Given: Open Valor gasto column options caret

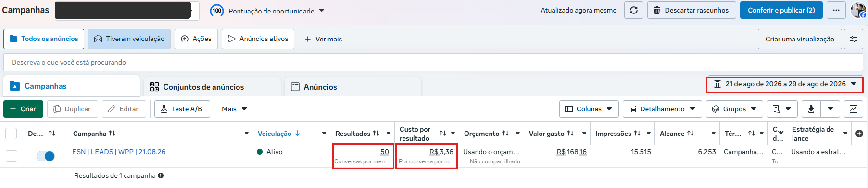Looking at the screenshot, I should point(584,134).
